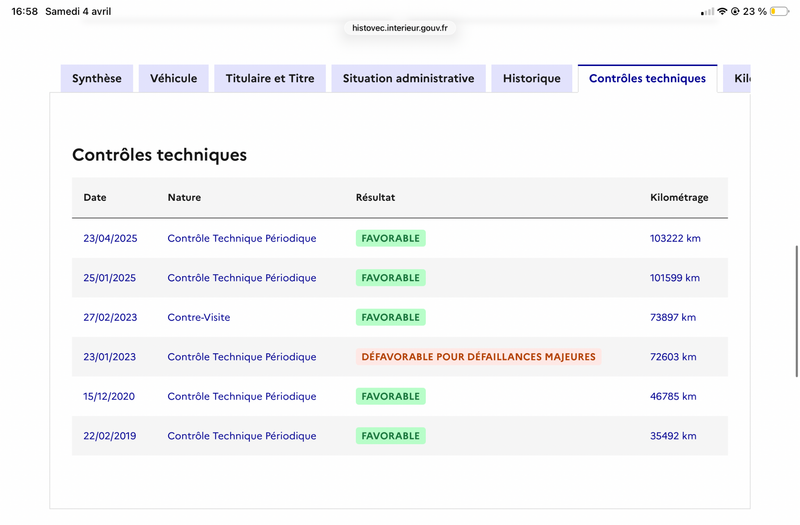Click the FAVORABLE badge for 23/04/2025

click(390, 238)
